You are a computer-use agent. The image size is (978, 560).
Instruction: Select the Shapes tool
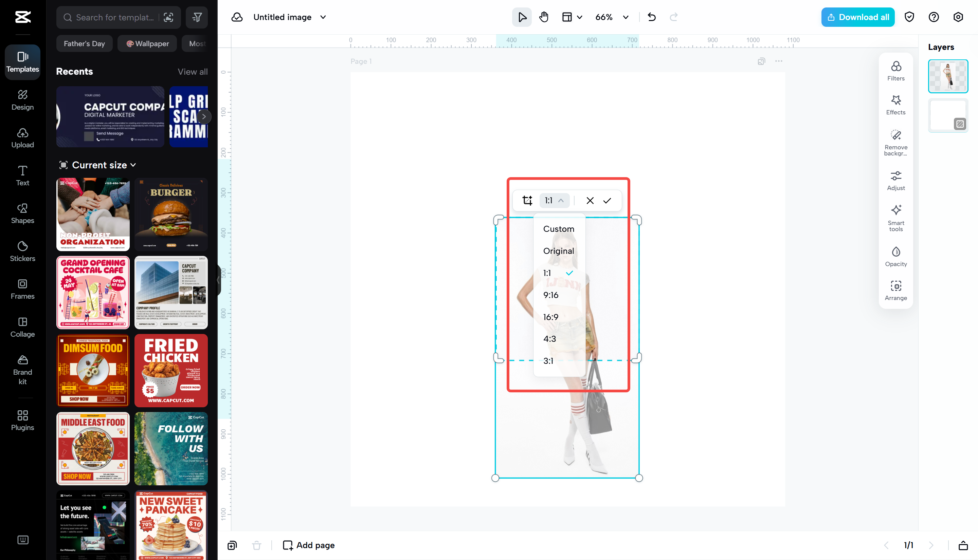tap(22, 213)
